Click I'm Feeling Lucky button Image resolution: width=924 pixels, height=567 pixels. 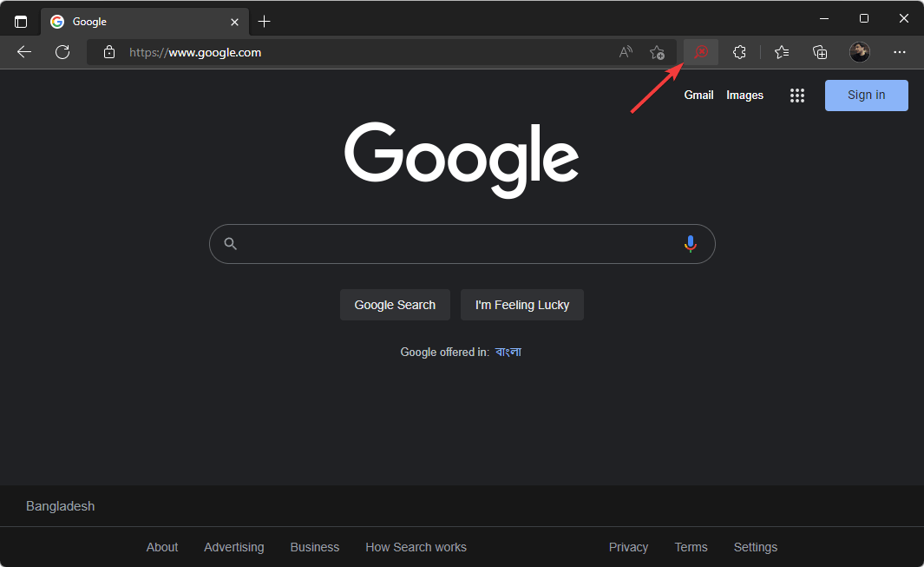(x=522, y=305)
